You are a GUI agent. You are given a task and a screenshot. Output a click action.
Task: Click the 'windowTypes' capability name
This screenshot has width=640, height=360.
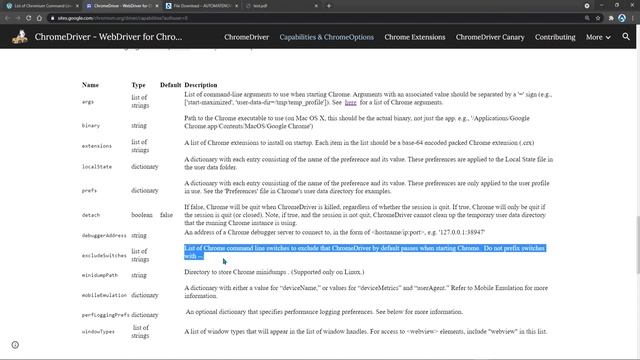tap(98, 331)
